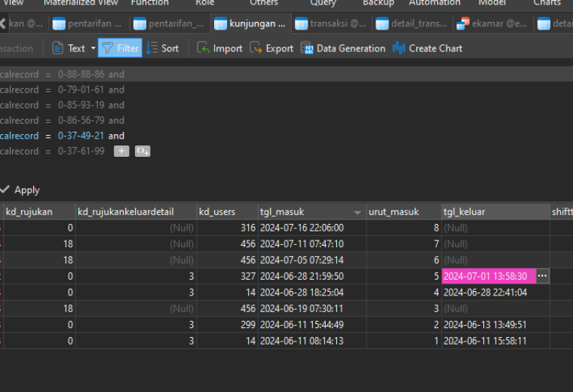Add a new filter condition with plus button
The height and width of the screenshot is (392, 573).
pyautogui.click(x=121, y=152)
